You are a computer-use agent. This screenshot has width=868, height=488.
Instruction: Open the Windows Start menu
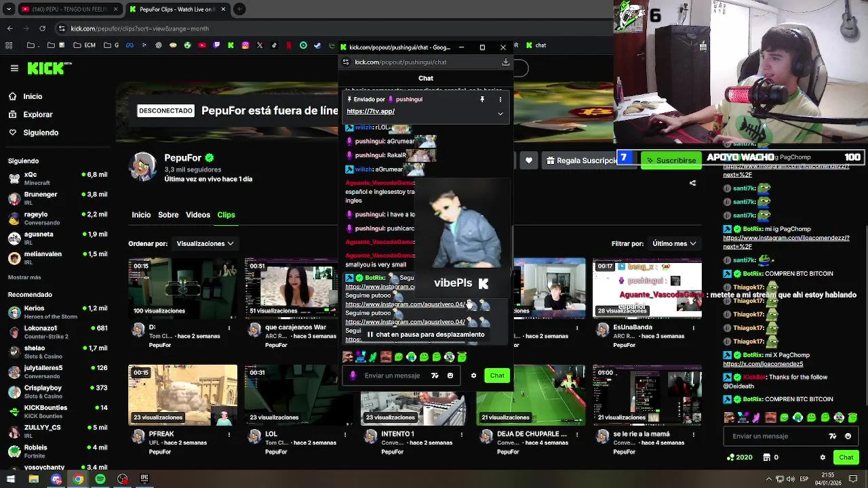click(x=11, y=479)
